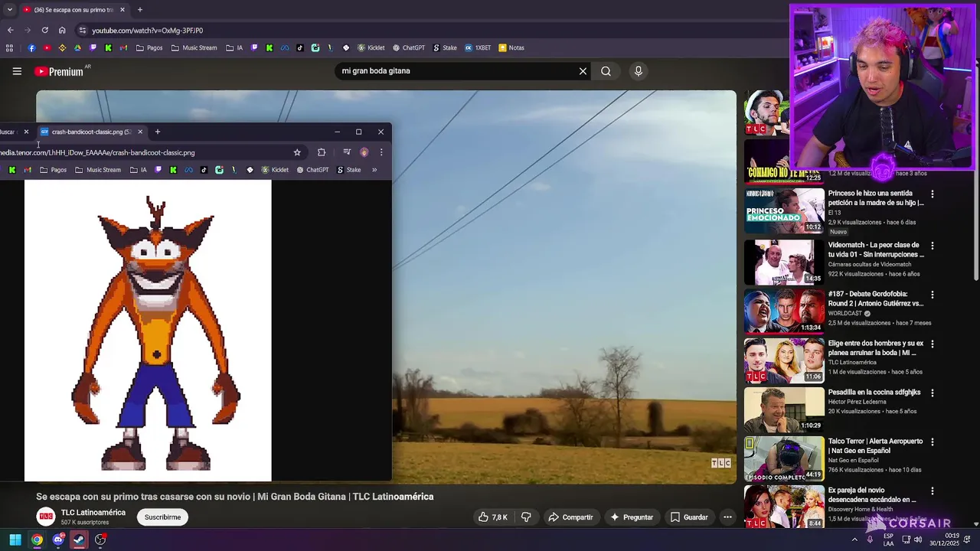The width and height of the screenshot is (980, 551).
Task: Click the Suscribirme button
Action: point(163,517)
